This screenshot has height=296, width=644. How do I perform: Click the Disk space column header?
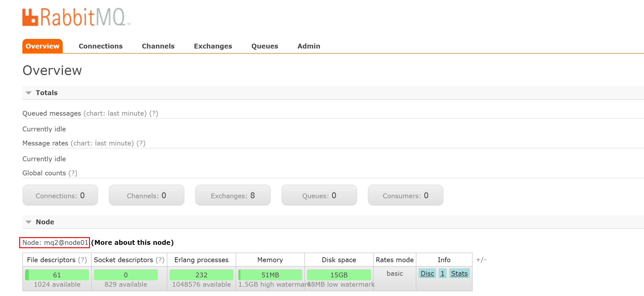pyautogui.click(x=339, y=260)
